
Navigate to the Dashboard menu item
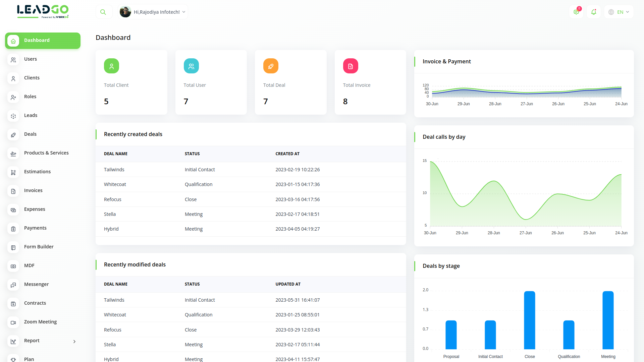click(x=37, y=40)
